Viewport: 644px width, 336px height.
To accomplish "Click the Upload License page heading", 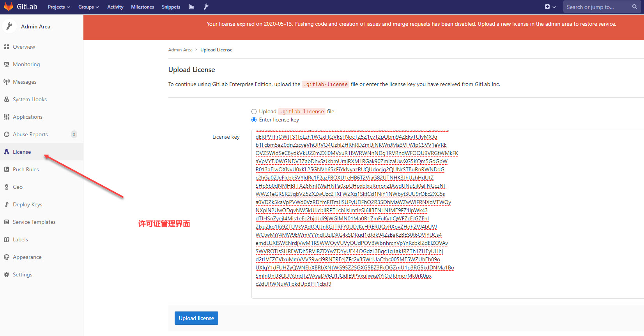I will pos(192,70).
